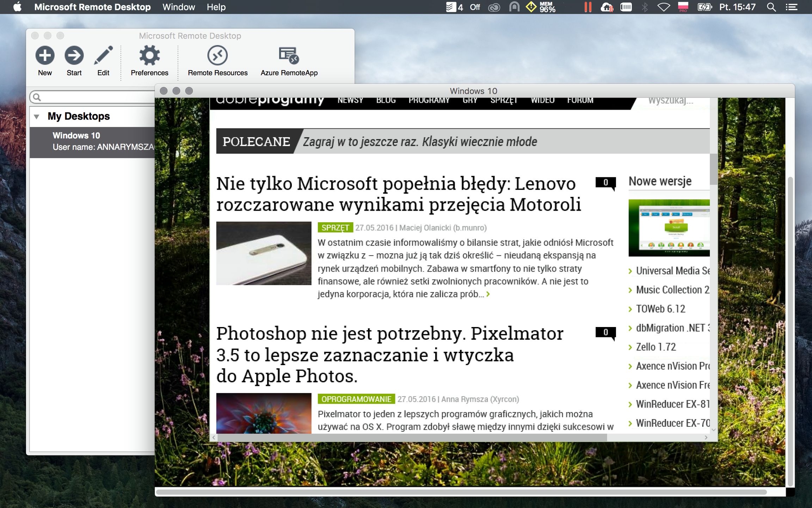812x508 pixels.
Task: Click the Windows 10 session window's vertical scrollbar
Action: [790, 331]
